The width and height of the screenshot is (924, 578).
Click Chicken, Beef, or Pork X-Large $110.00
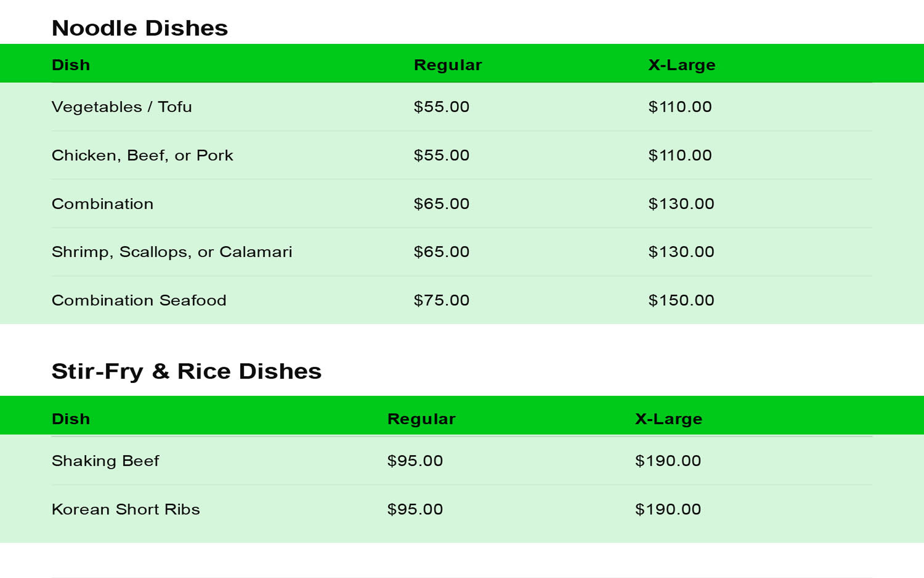click(680, 156)
